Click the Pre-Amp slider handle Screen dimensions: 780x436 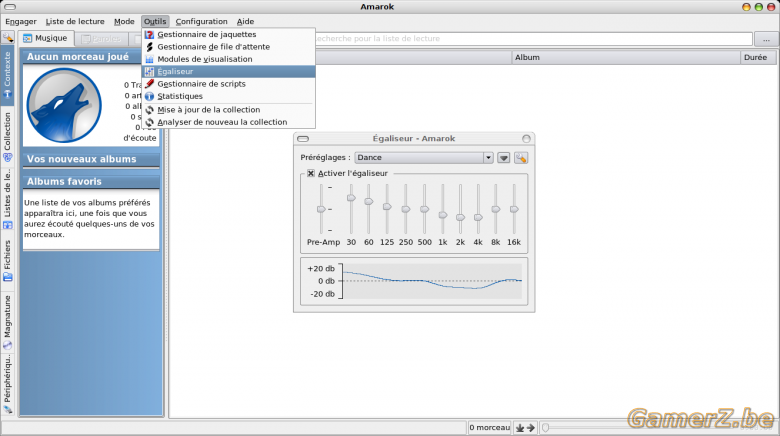[x=321, y=209]
